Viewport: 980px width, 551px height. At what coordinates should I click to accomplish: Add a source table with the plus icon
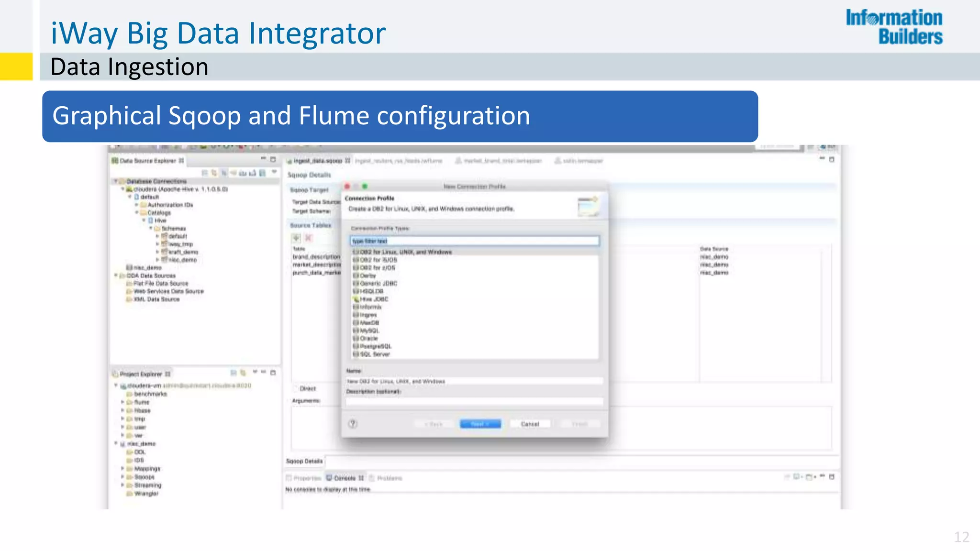coord(297,238)
